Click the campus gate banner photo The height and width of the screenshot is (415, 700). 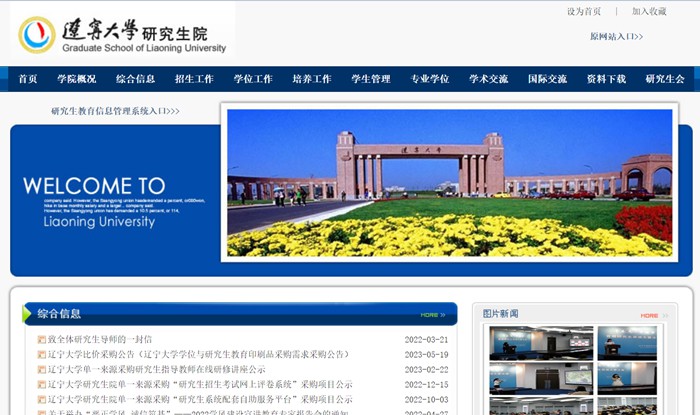pos(450,183)
